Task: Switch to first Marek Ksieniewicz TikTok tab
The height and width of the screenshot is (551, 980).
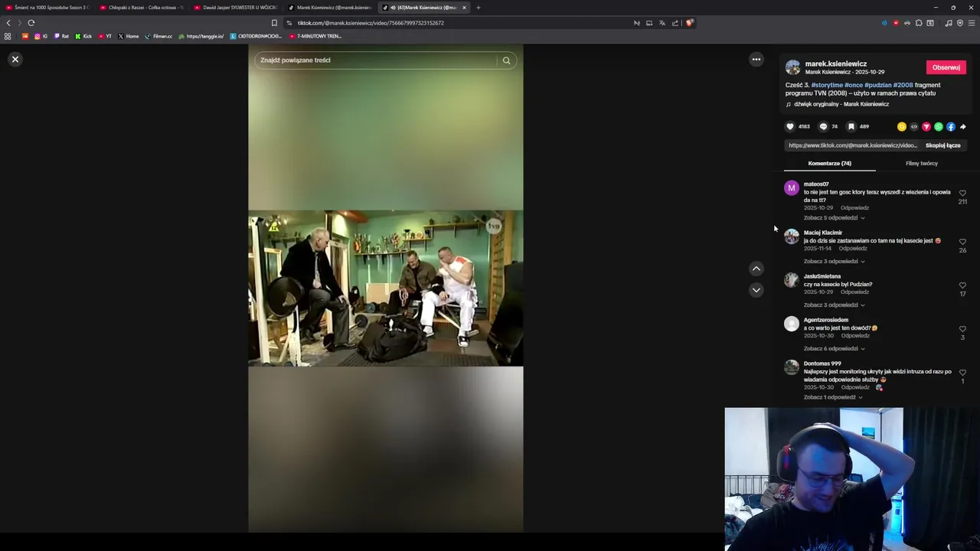Action: 329,8
